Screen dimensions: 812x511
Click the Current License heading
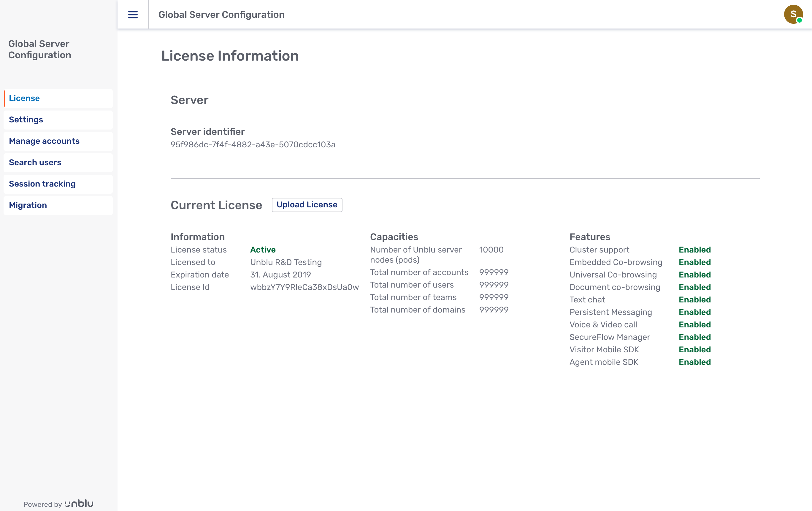[x=216, y=205]
